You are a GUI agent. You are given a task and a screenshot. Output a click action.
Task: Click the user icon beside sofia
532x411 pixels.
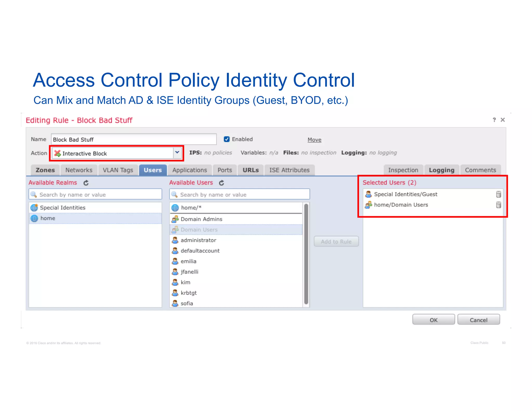pos(175,303)
